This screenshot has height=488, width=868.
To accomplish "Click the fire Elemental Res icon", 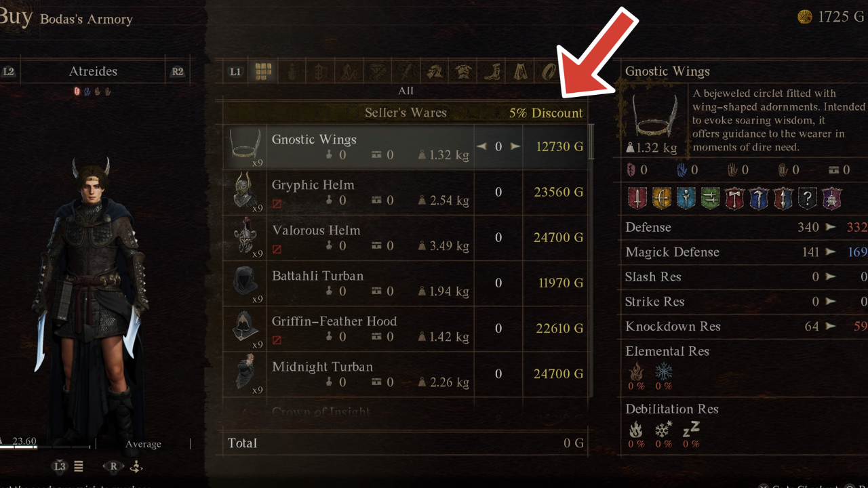I will pos(636,371).
